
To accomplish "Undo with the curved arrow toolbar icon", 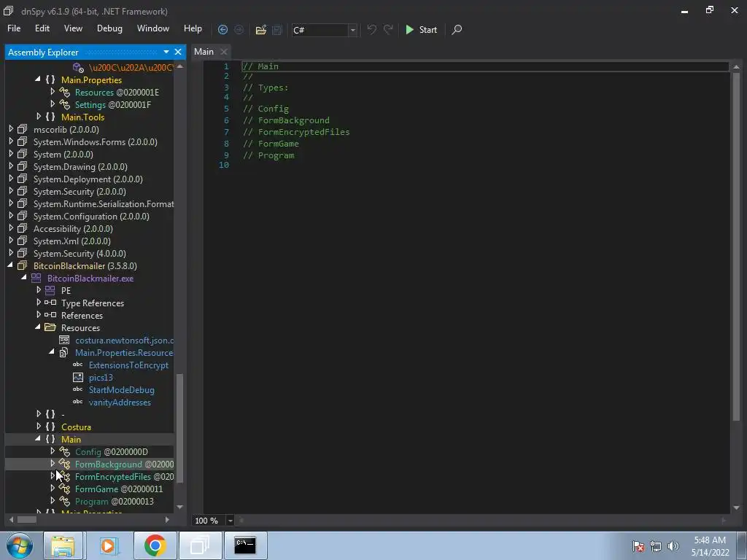I will click(x=371, y=29).
